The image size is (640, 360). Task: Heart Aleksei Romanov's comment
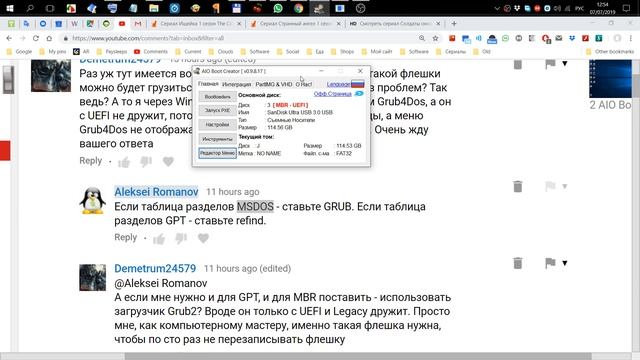click(x=203, y=238)
